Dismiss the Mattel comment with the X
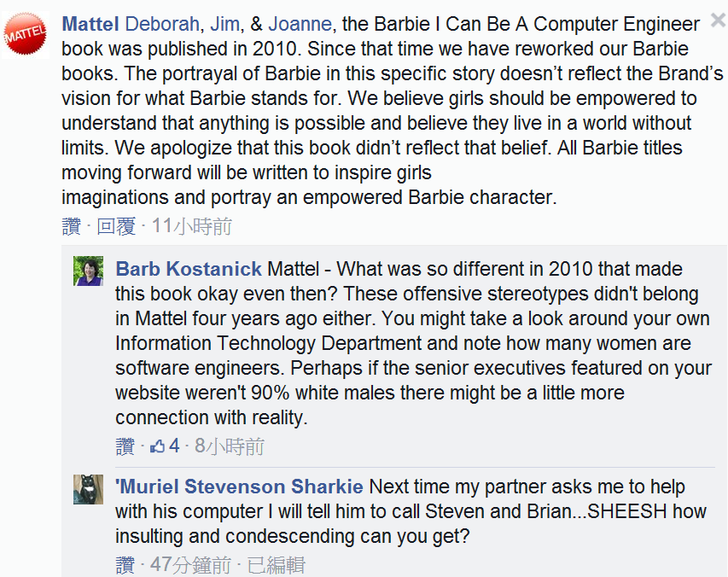Screen dimensions: 728x577 [718, 20]
